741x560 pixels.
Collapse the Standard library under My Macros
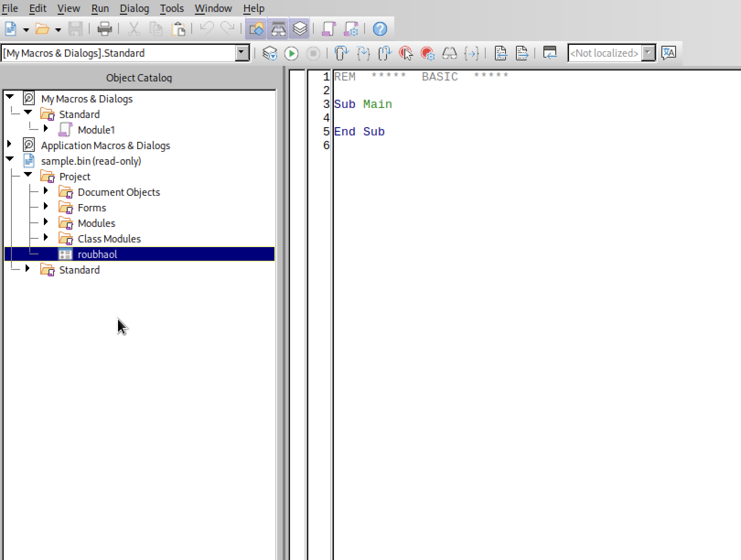pos(28,112)
